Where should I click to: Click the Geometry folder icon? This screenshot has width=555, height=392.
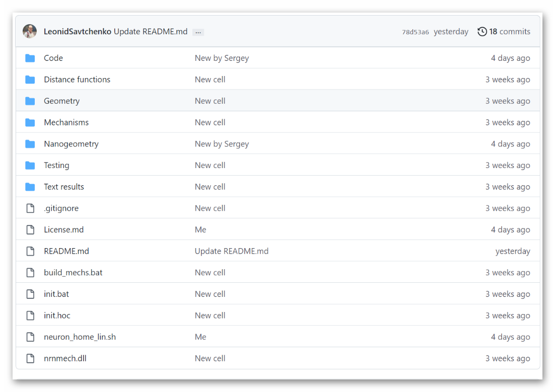click(x=30, y=101)
